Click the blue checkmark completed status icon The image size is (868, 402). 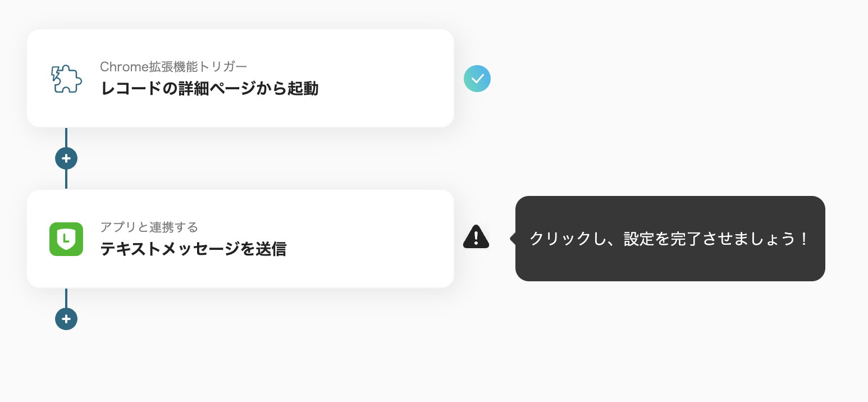pos(477,79)
